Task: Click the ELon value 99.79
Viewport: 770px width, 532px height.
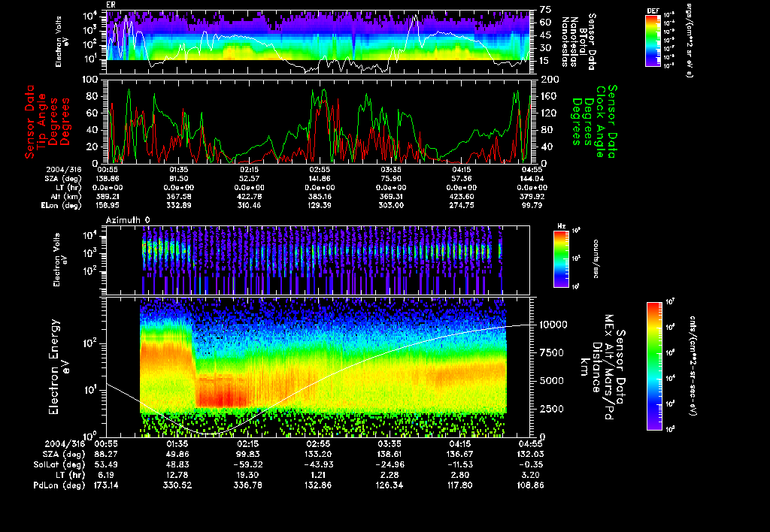Action: click(532, 206)
